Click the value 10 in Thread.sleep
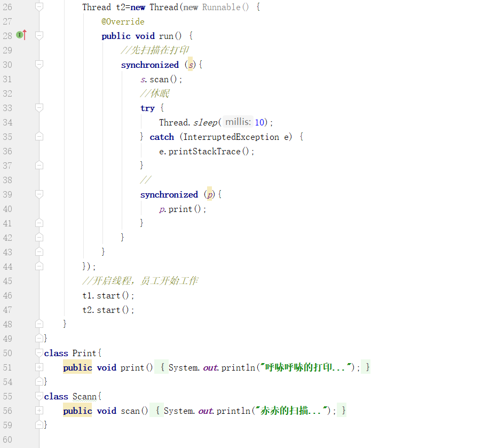The height and width of the screenshot is (448, 482). point(259,122)
